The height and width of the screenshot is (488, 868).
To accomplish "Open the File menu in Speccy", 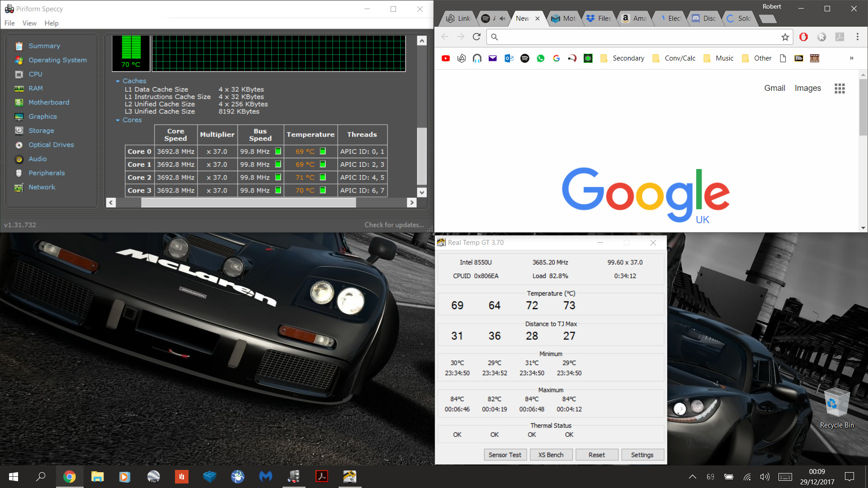I will click(x=9, y=23).
